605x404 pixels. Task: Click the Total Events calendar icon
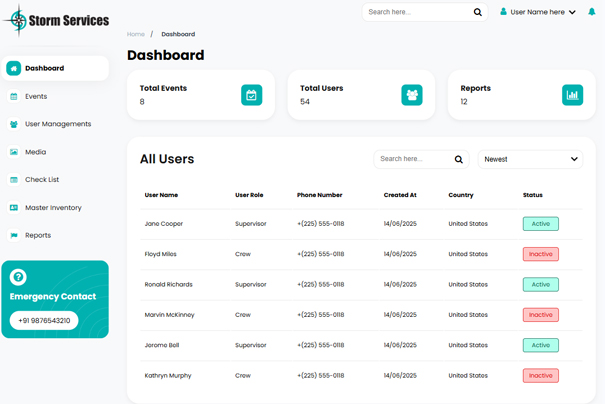[251, 95]
